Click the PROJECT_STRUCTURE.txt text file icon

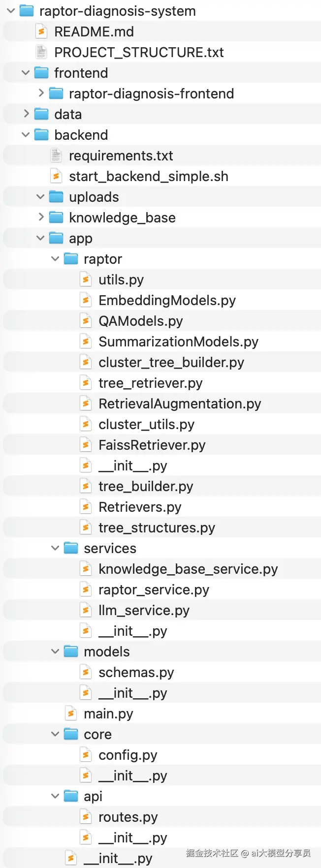(x=42, y=52)
